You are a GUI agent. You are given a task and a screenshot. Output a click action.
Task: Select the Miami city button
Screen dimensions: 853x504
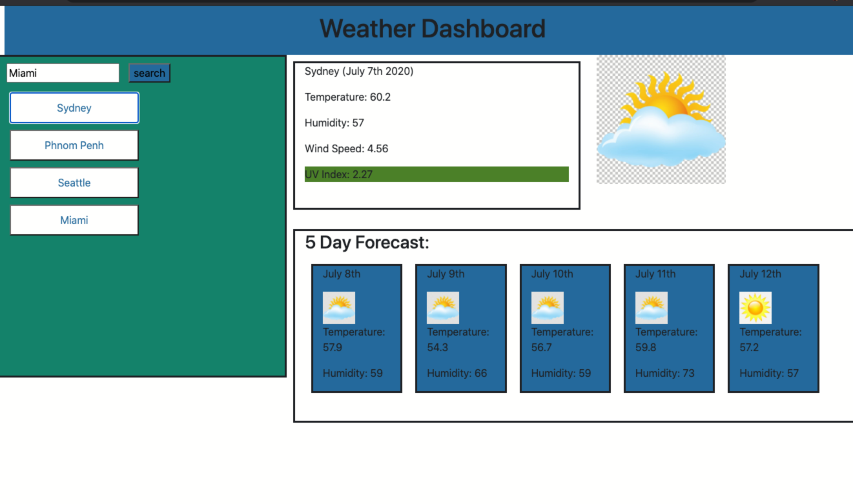point(74,220)
